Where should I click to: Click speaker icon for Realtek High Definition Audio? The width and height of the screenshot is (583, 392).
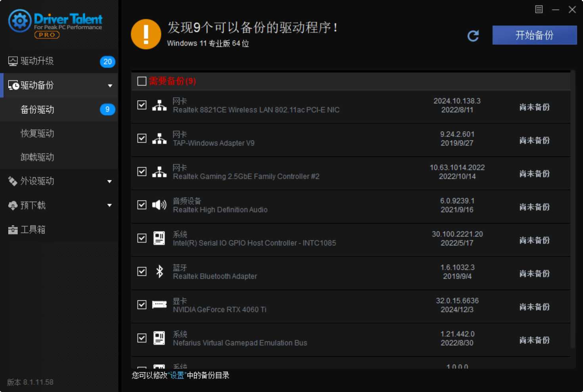click(159, 205)
